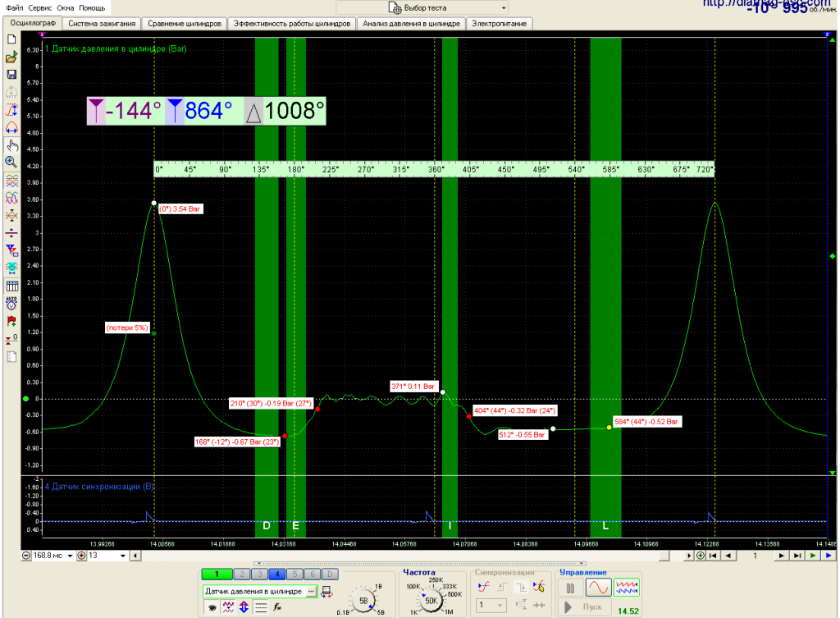Screen dimensions: 840x618
Task: Save the oscillogram with the floppy icon
Action: [11, 75]
